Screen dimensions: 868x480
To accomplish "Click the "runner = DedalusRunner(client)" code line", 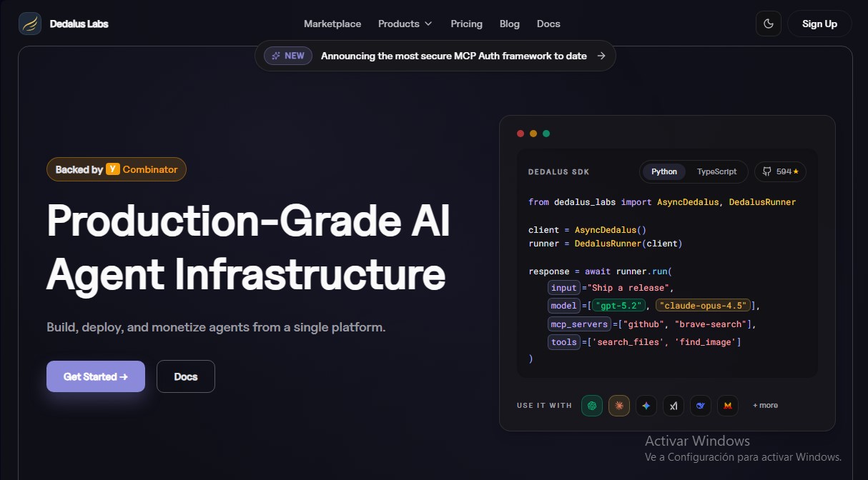I will [x=606, y=244].
